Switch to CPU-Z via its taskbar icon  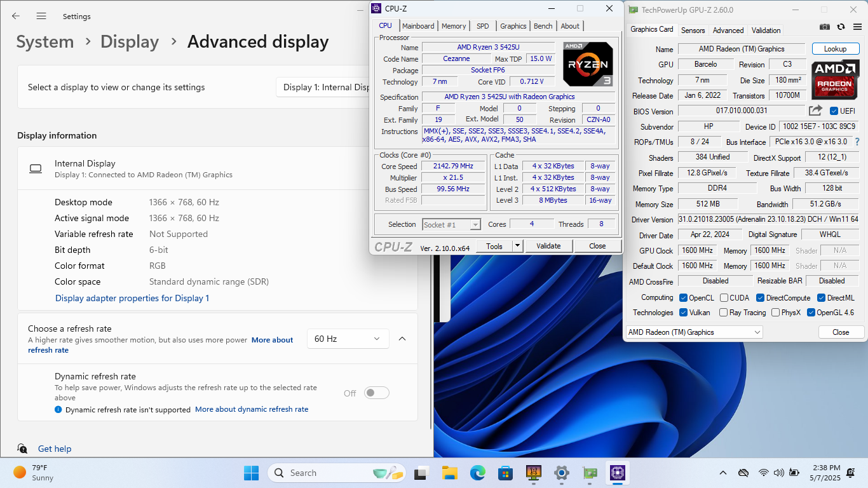coord(618,473)
